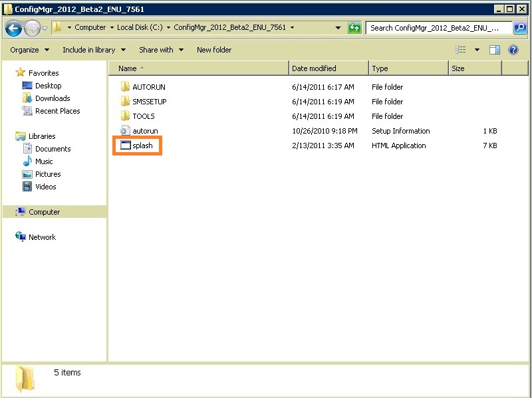Open the Organize menu
The height and width of the screenshot is (398, 532).
[x=29, y=50]
